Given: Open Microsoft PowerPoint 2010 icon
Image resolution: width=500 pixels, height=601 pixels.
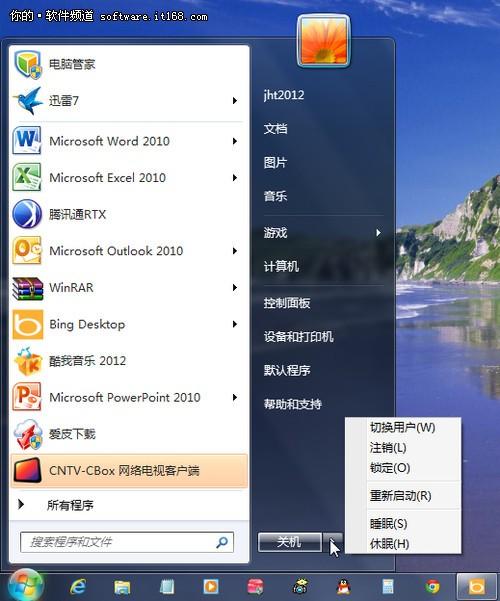Looking at the screenshot, I should 27,397.
